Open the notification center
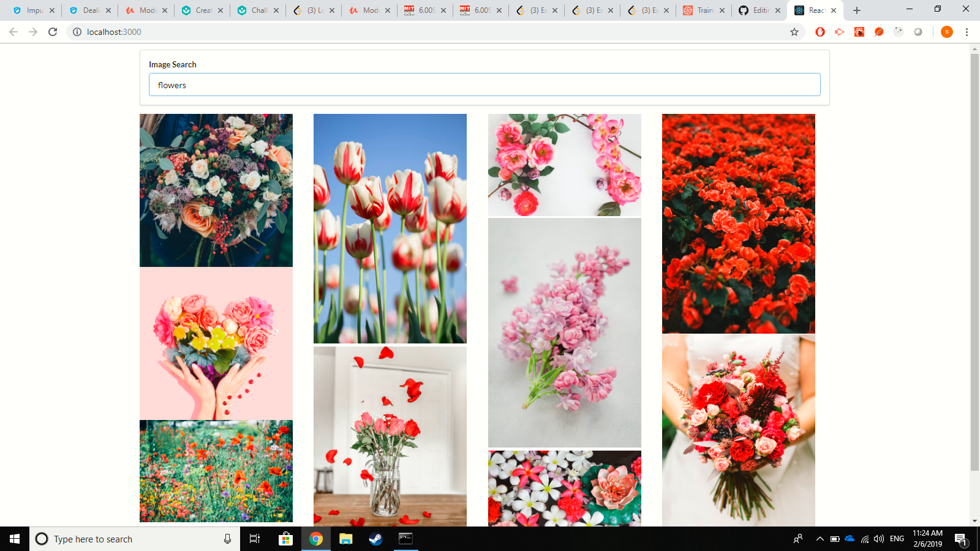This screenshot has width=980, height=551. click(960, 539)
